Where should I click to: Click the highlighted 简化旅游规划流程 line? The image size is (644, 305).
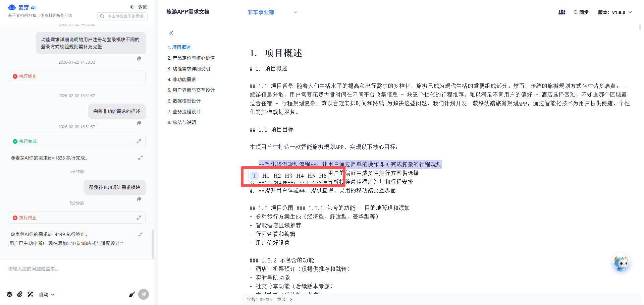point(350,164)
